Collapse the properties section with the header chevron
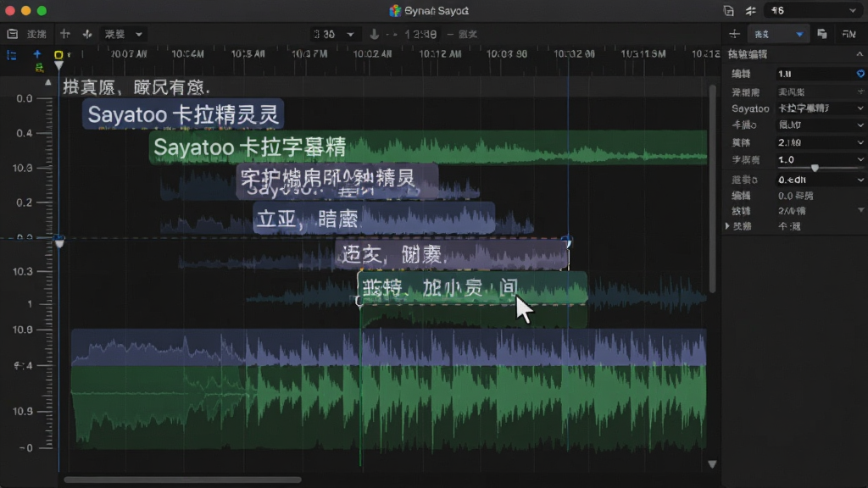This screenshot has width=868, height=488. tap(860, 54)
